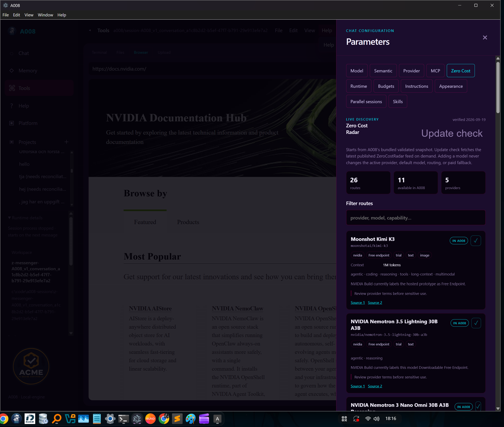The height and width of the screenshot is (427, 504).
Task: Launch the magnifier search app in taskbar
Action: click(x=57, y=419)
